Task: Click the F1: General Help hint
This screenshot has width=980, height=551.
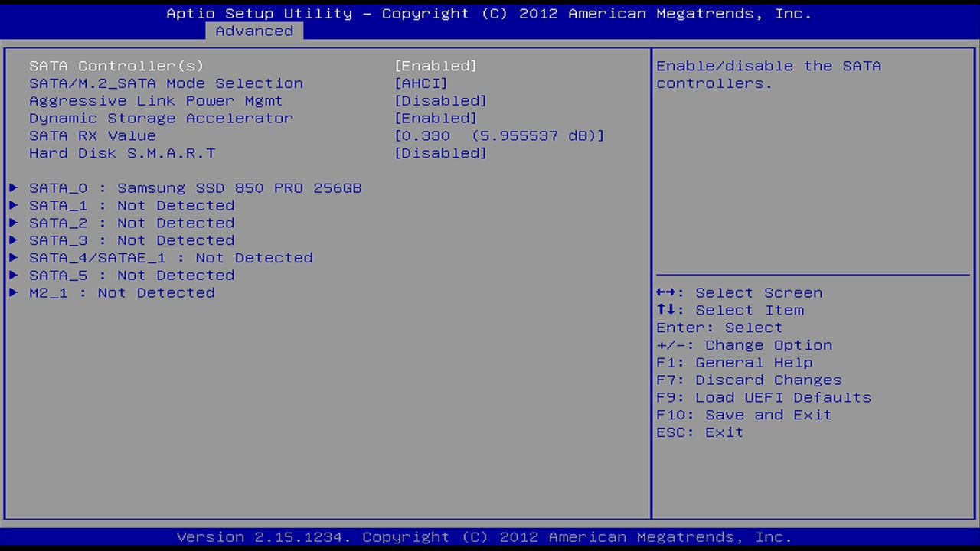Action: click(x=734, y=363)
